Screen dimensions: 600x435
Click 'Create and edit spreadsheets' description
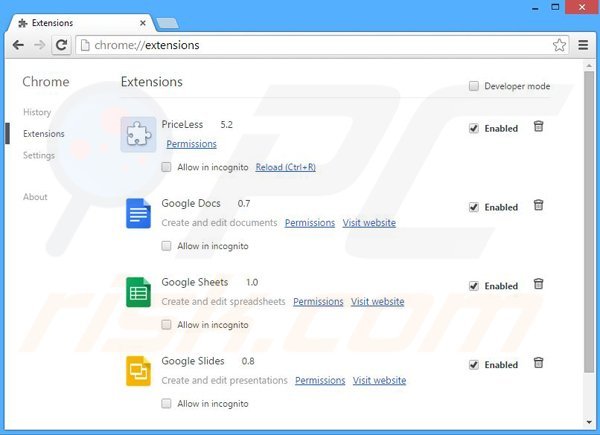[223, 301]
